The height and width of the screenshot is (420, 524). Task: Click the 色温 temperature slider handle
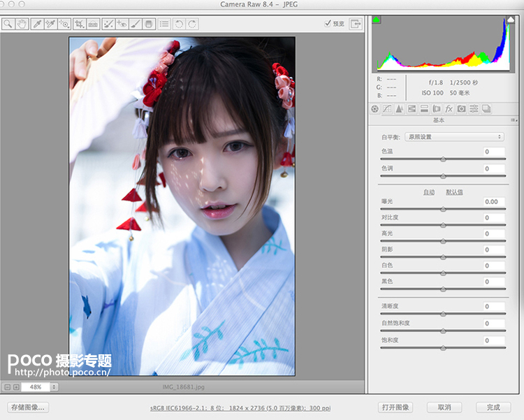coord(443,159)
